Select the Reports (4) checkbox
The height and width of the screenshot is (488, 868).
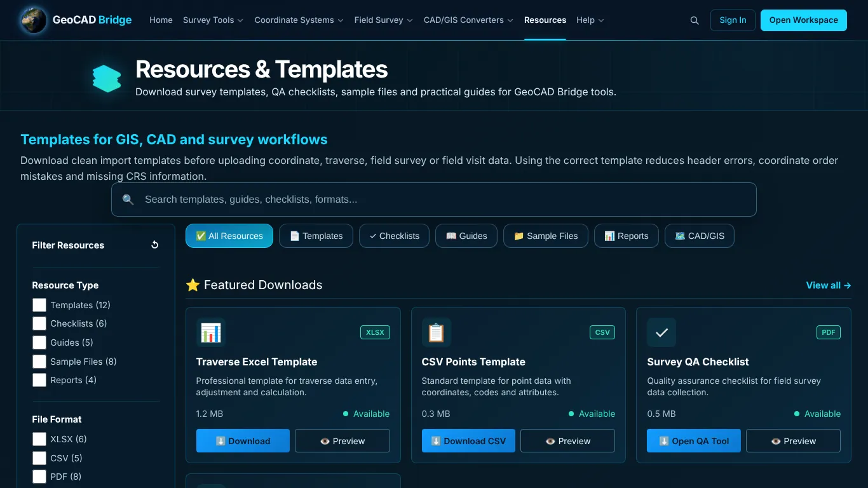click(39, 380)
